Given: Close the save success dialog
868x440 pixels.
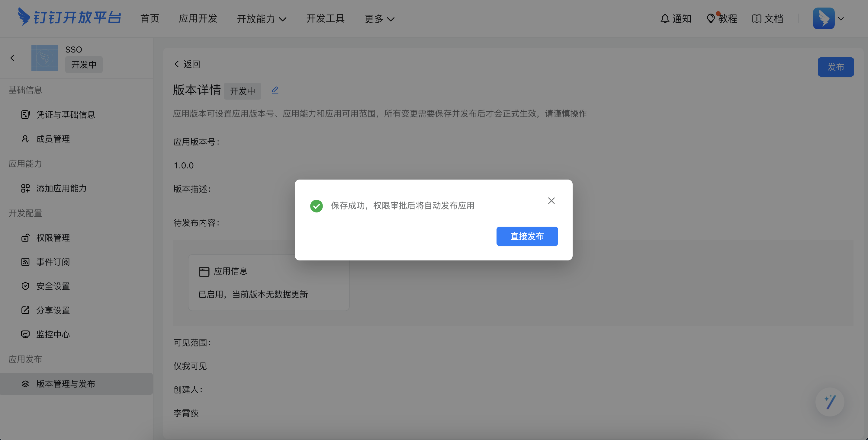Looking at the screenshot, I should pos(551,201).
